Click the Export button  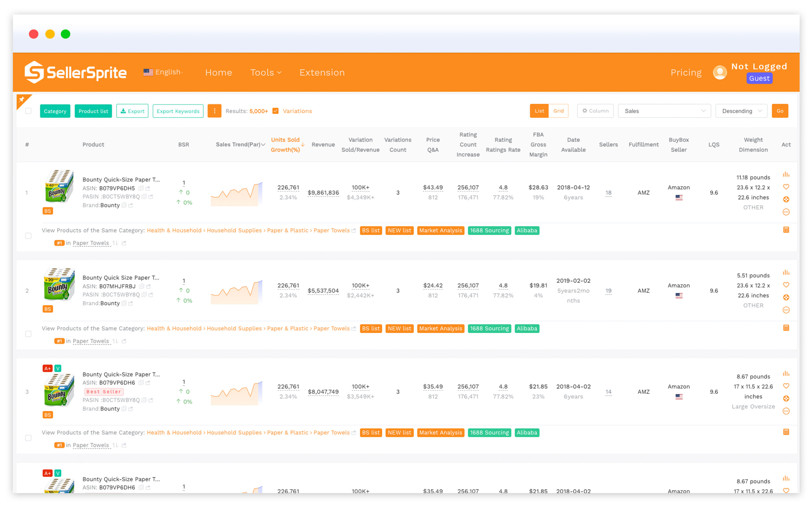tap(132, 111)
